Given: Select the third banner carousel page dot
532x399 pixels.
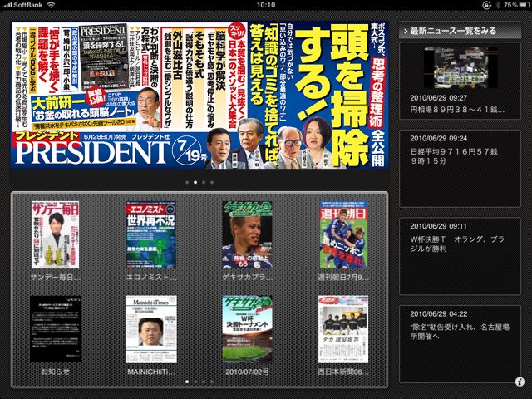Looking at the screenshot, I should click(204, 182).
